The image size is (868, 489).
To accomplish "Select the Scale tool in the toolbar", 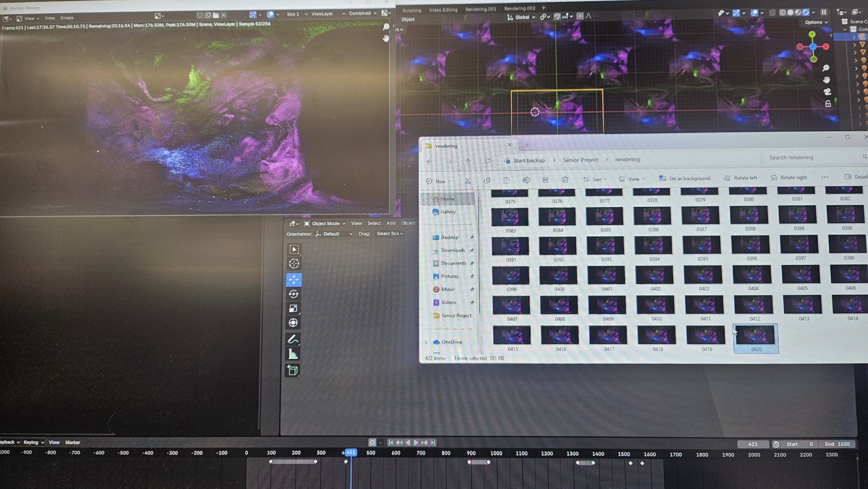I will coord(294,308).
